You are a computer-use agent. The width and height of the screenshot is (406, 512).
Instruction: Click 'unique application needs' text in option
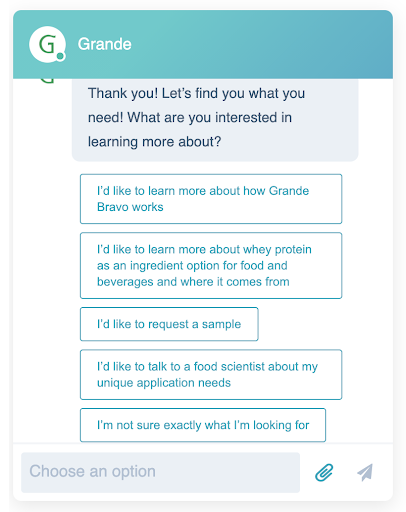click(x=164, y=383)
